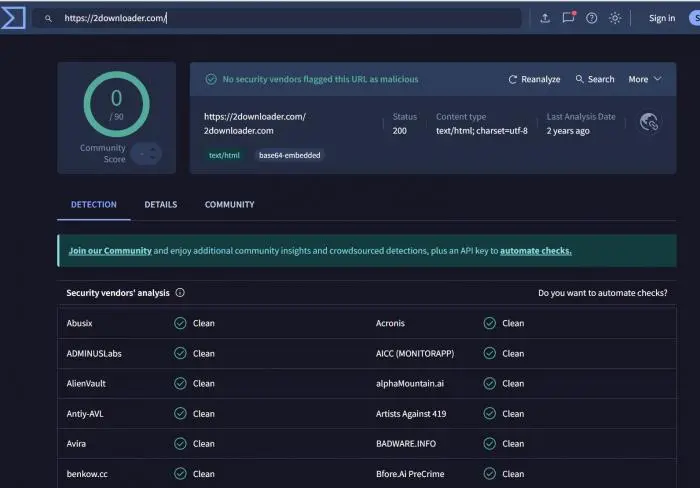Screen dimensions: 700x488
Task: Click the Status value 200
Action: [x=400, y=131]
